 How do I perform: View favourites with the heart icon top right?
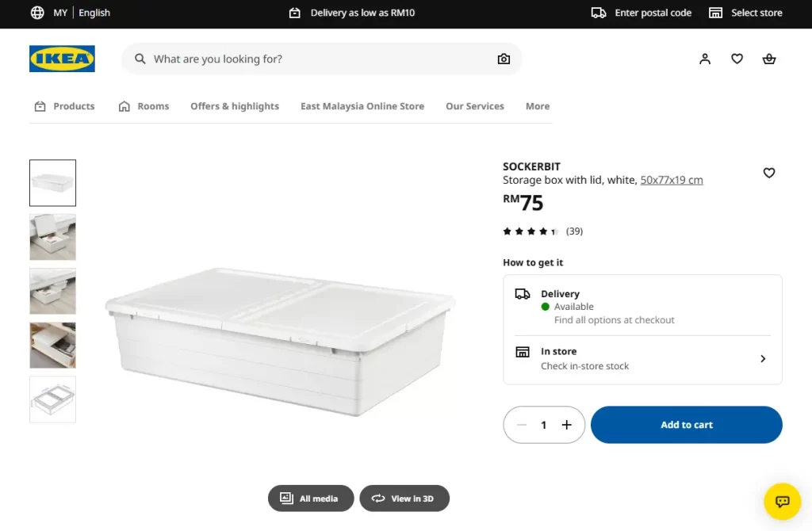(737, 59)
